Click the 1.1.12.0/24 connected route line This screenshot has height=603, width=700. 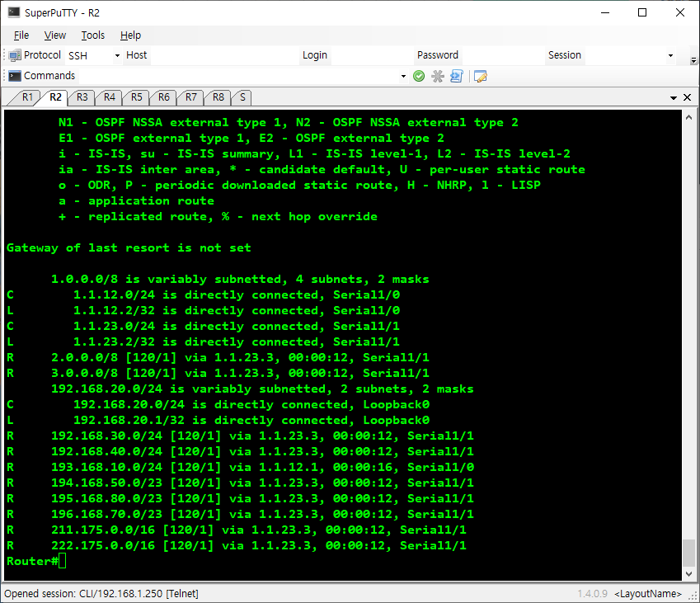point(203,294)
